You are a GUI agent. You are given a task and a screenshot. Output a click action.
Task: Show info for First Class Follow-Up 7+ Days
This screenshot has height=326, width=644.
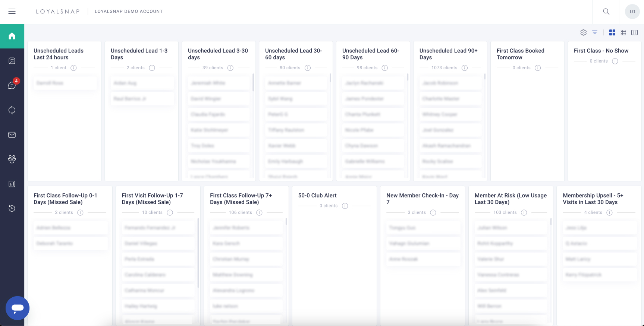coord(259,212)
